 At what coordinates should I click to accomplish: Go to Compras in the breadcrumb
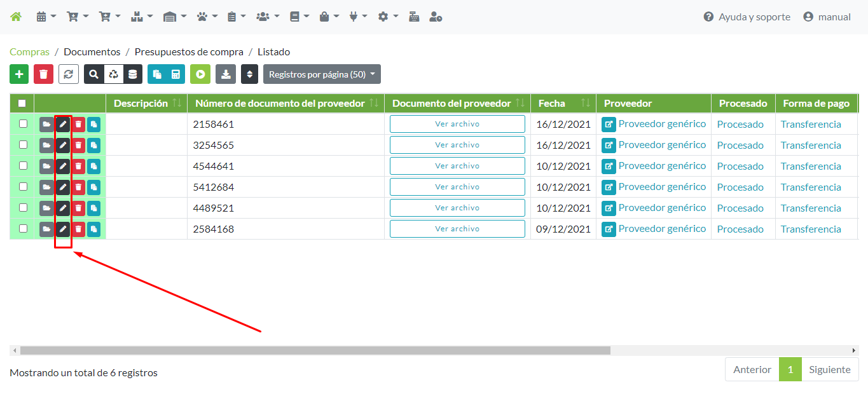pyautogui.click(x=29, y=52)
